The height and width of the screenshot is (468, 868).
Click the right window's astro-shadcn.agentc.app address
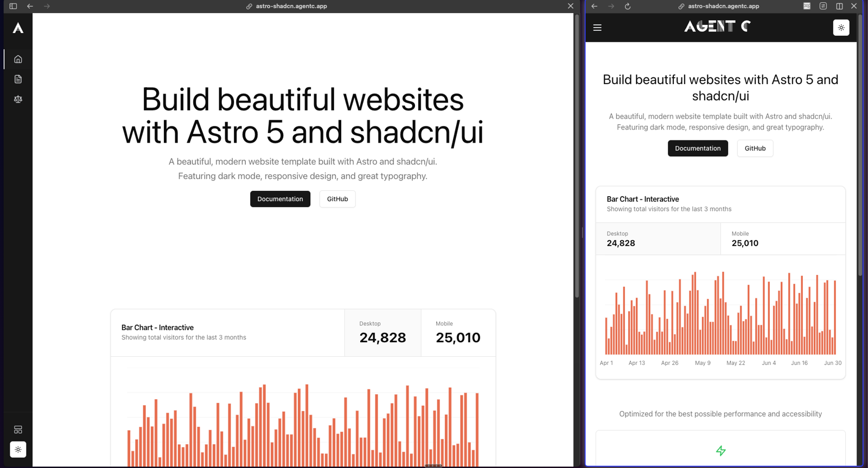tap(723, 7)
